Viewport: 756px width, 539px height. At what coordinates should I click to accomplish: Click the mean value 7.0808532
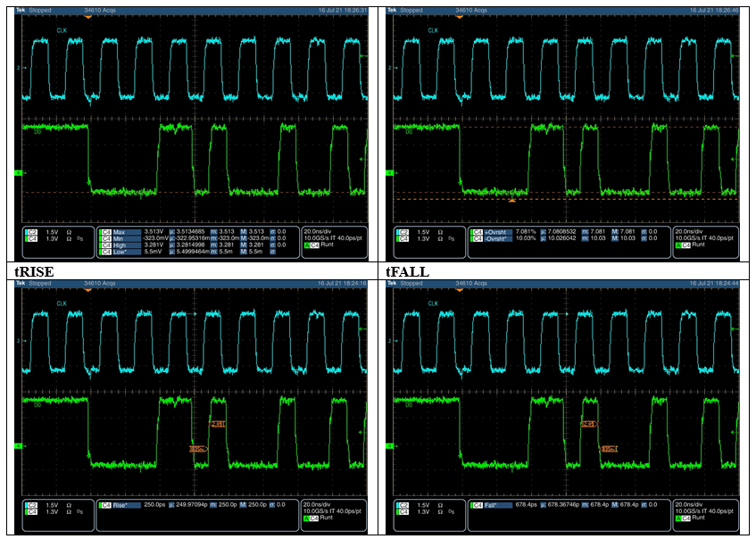coord(561,231)
